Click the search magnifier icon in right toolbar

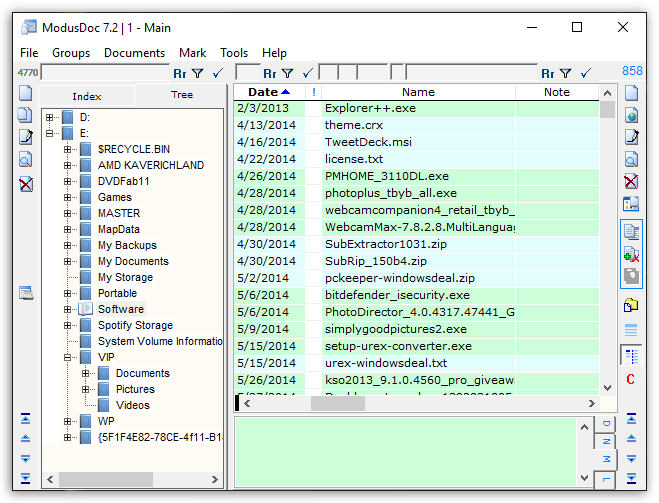[x=631, y=160]
